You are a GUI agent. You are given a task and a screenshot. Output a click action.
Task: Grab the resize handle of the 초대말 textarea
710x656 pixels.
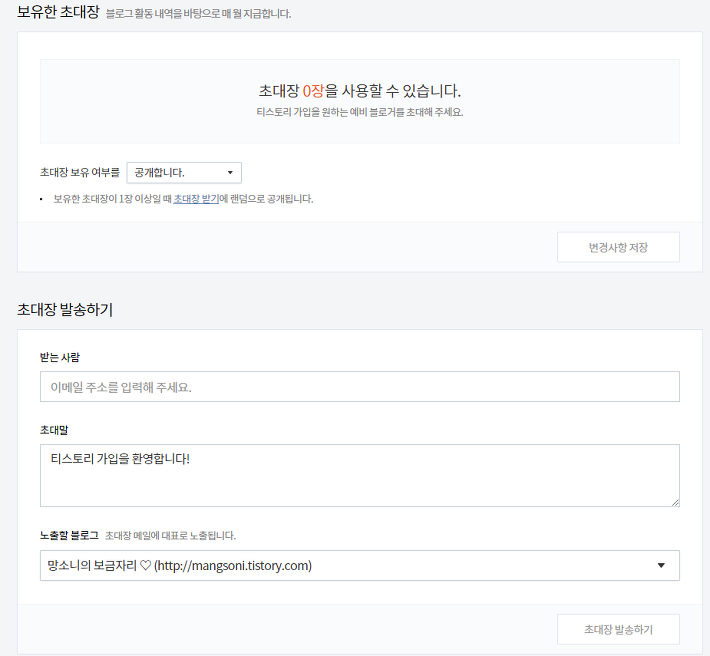pos(675,502)
